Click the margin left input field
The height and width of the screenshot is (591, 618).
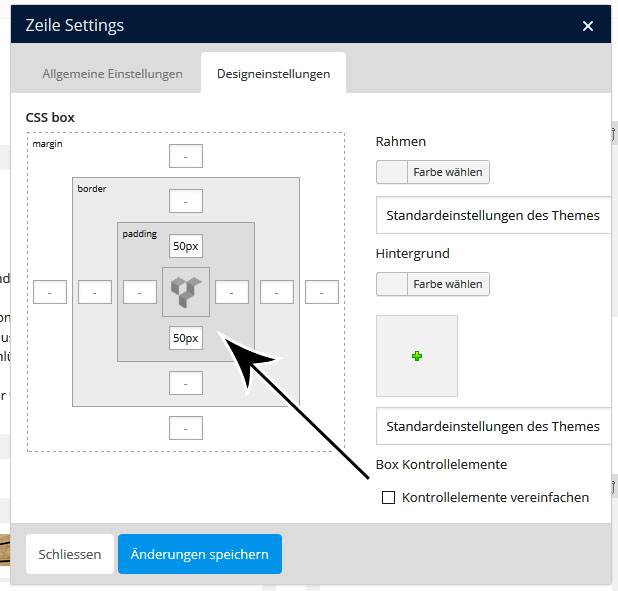[50, 292]
